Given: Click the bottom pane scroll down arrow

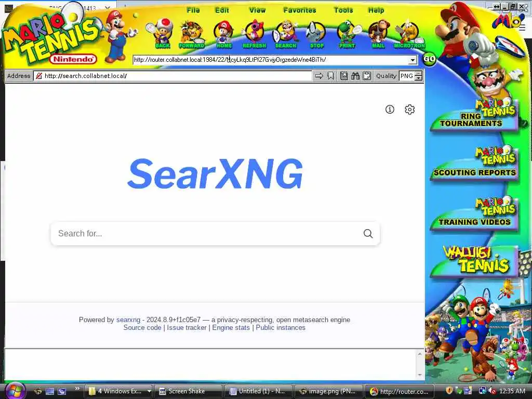Looking at the screenshot, I should click(420, 375).
